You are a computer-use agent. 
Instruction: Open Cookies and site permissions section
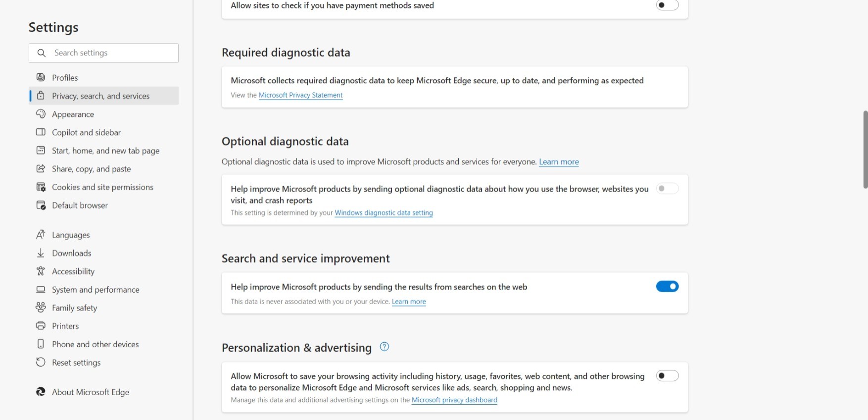(x=103, y=187)
